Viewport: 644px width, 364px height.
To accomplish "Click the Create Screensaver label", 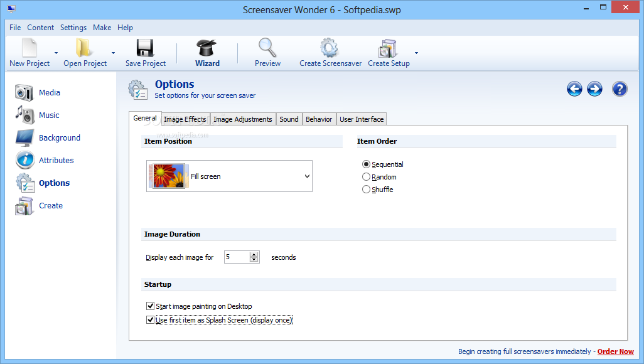I will [330, 63].
